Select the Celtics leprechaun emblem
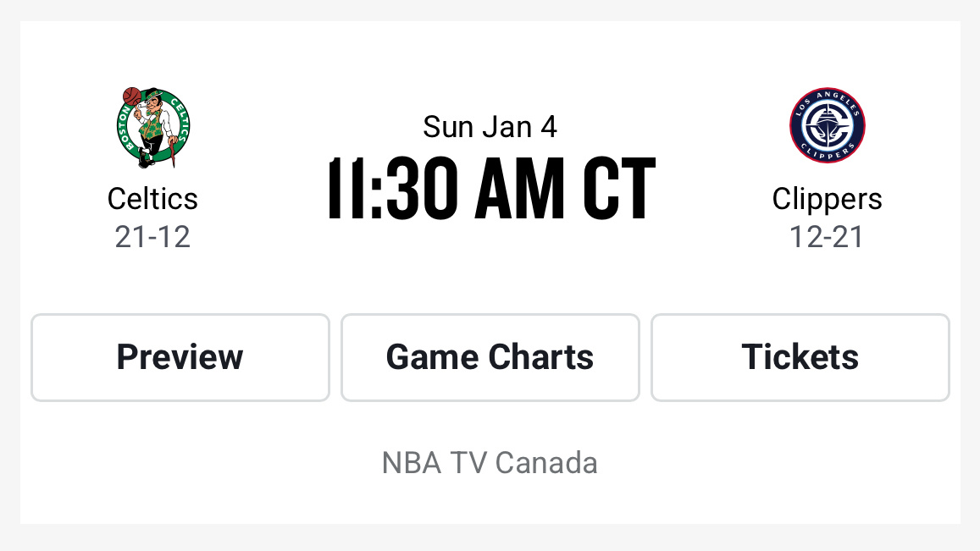Viewport: 980px width, 551px height. [153, 125]
